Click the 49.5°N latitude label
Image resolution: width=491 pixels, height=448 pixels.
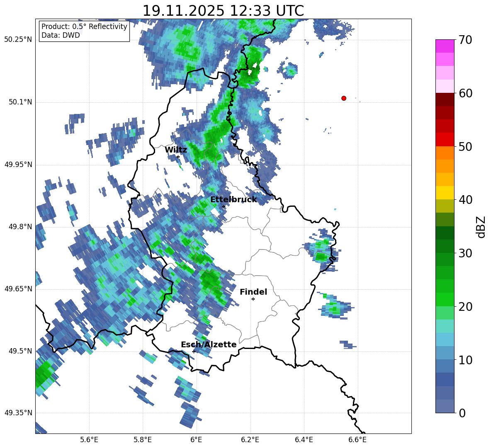coord(21,351)
